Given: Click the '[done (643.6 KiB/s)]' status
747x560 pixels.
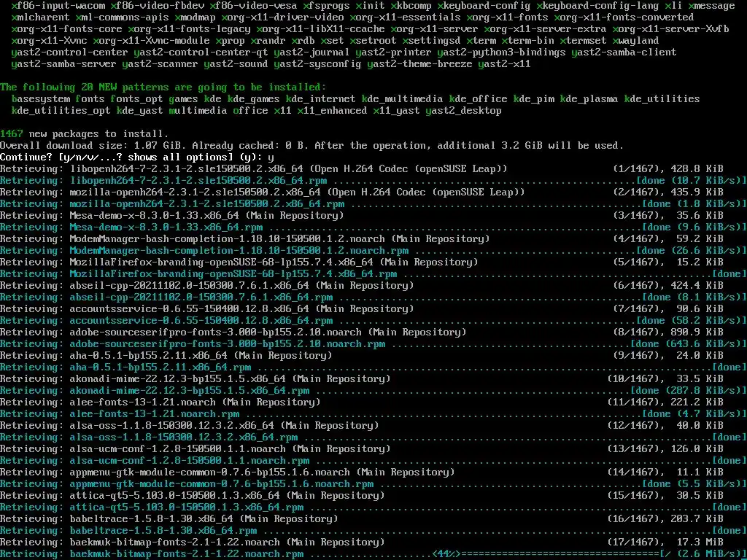Looking at the screenshot, I should (x=689, y=344).
